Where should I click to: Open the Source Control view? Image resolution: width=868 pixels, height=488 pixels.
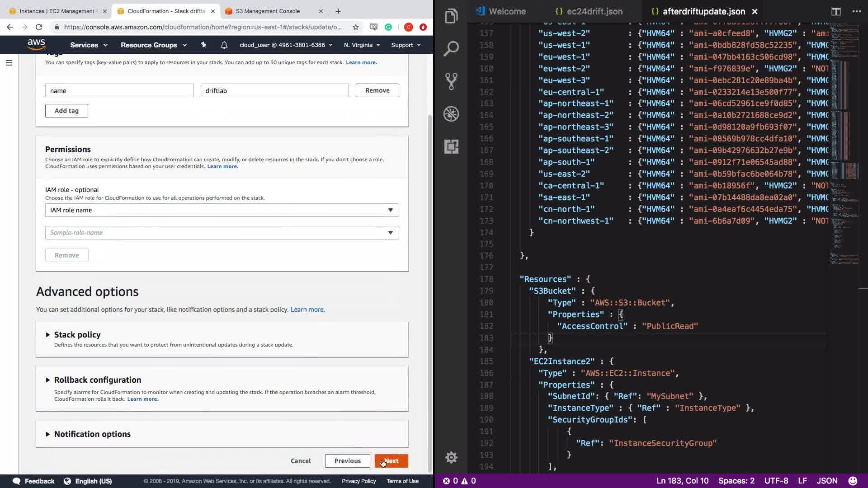(451, 81)
